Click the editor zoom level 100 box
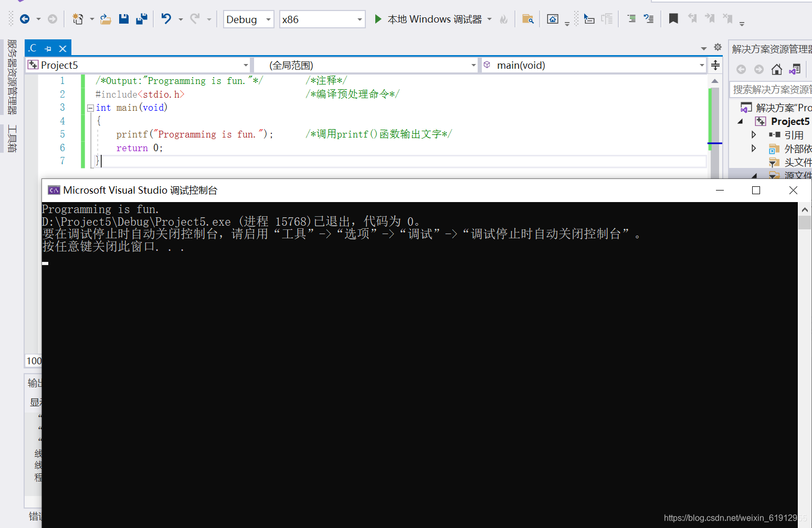The width and height of the screenshot is (812, 528). click(x=34, y=361)
